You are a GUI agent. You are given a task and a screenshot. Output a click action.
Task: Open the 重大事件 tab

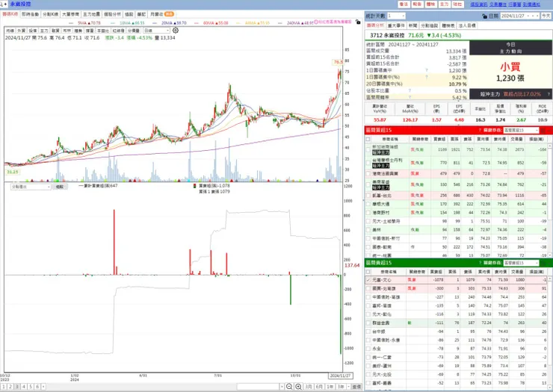click(396, 25)
